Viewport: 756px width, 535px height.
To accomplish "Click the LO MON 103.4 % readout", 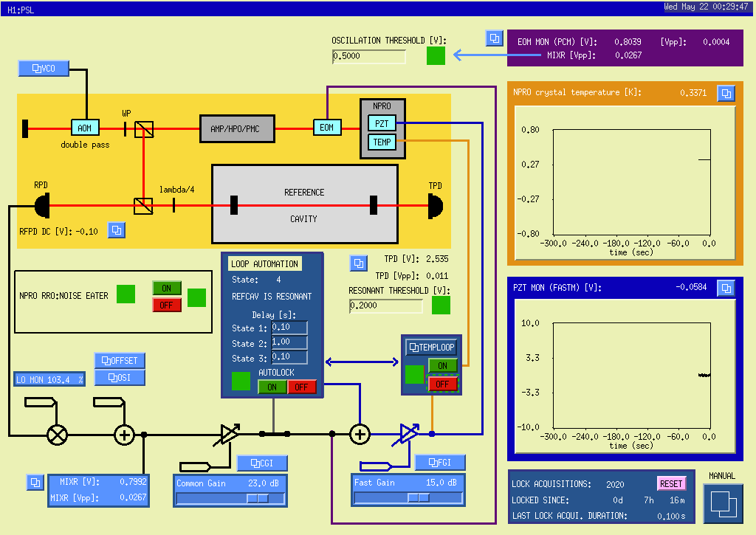I will coord(49,379).
